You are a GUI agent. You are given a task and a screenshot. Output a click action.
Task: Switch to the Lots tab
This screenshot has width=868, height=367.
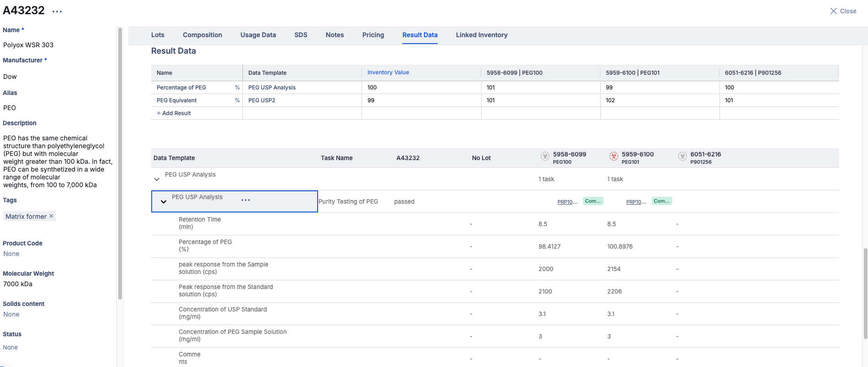coord(158,35)
